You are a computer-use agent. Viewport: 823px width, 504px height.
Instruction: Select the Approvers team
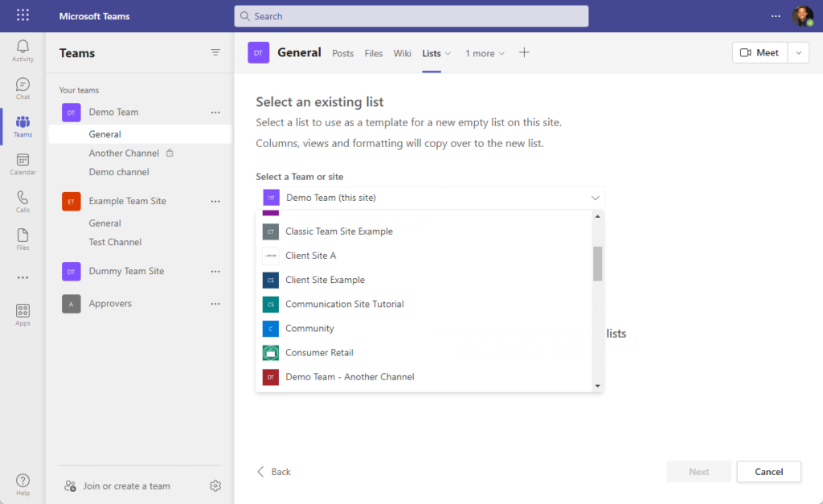click(110, 304)
